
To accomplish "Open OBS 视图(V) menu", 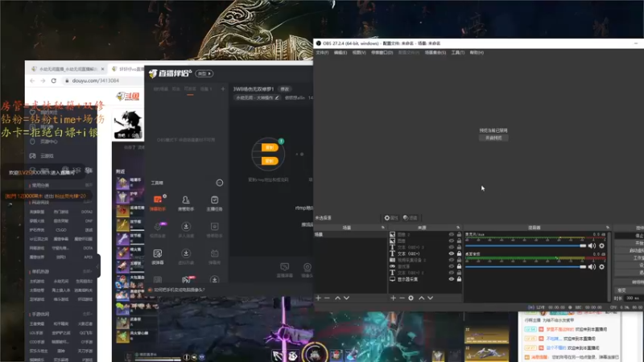I will click(x=359, y=52).
